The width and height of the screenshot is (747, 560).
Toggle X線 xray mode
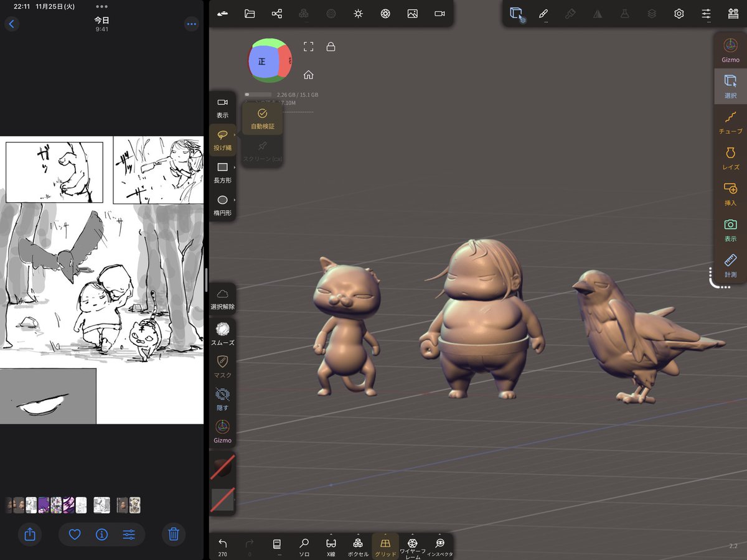point(331,548)
